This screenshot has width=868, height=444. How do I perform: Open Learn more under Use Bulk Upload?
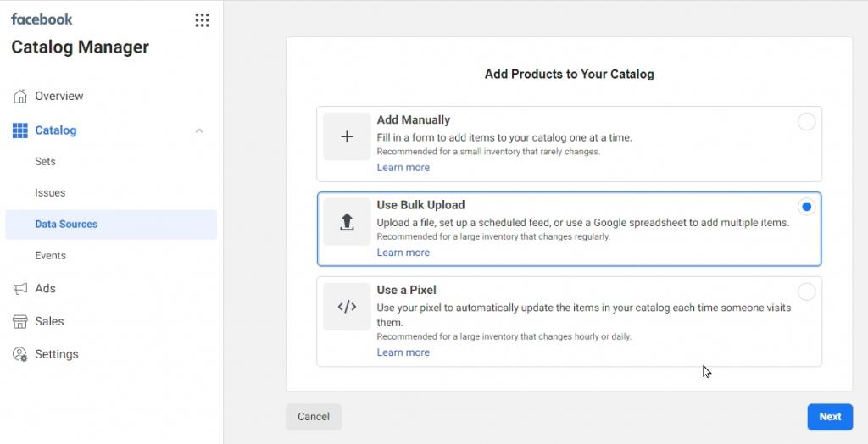pyautogui.click(x=403, y=253)
